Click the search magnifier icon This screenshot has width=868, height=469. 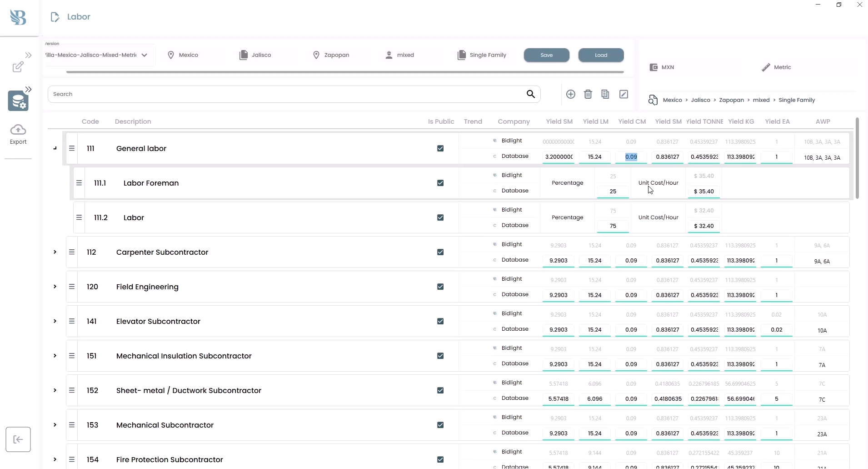coord(531,94)
